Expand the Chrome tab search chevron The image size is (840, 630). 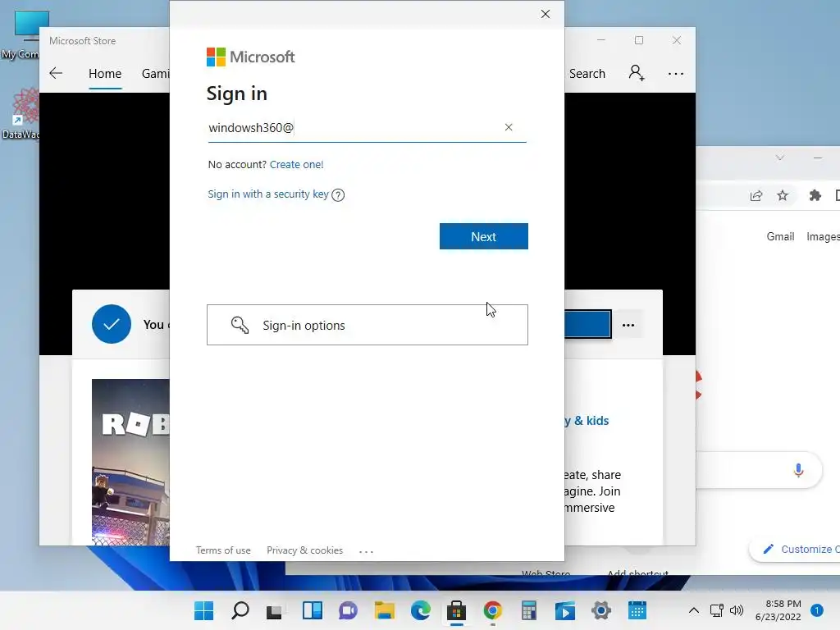780,157
